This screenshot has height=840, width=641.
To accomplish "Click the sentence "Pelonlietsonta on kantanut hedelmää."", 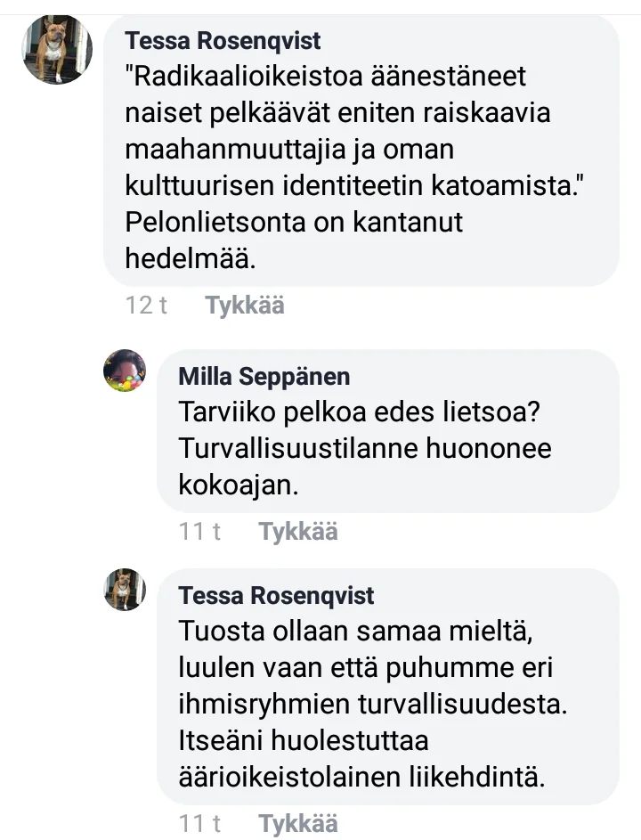I will [294, 239].
